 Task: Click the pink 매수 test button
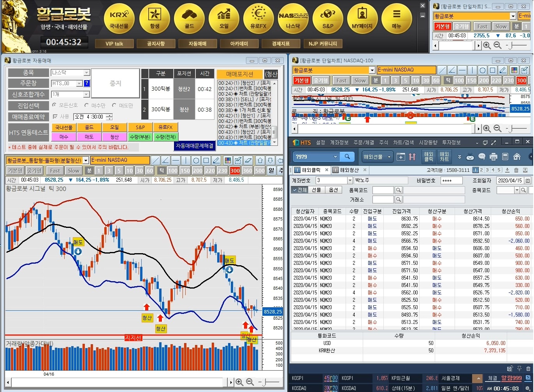pos(63,137)
